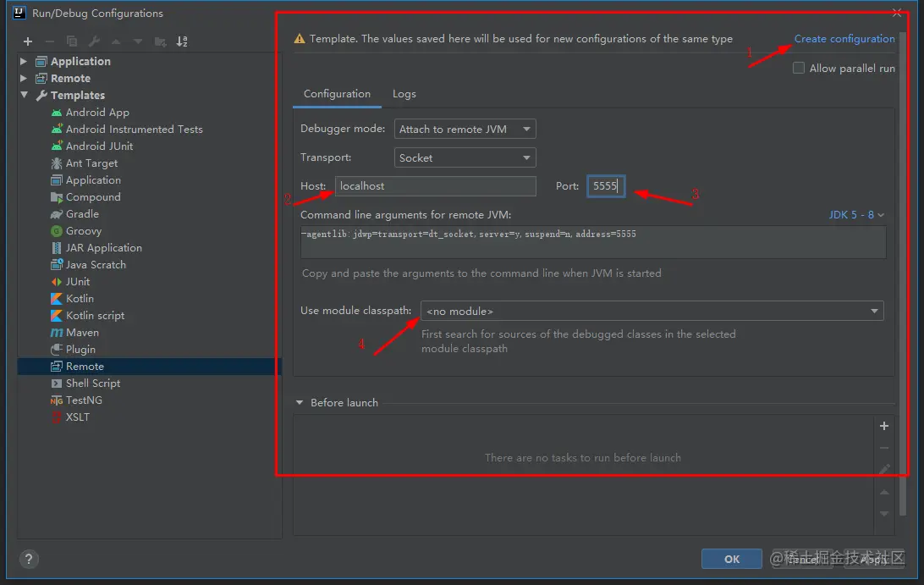Open the Use module classpath dropdown
Image resolution: width=924 pixels, height=585 pixels.
point(652,311)
